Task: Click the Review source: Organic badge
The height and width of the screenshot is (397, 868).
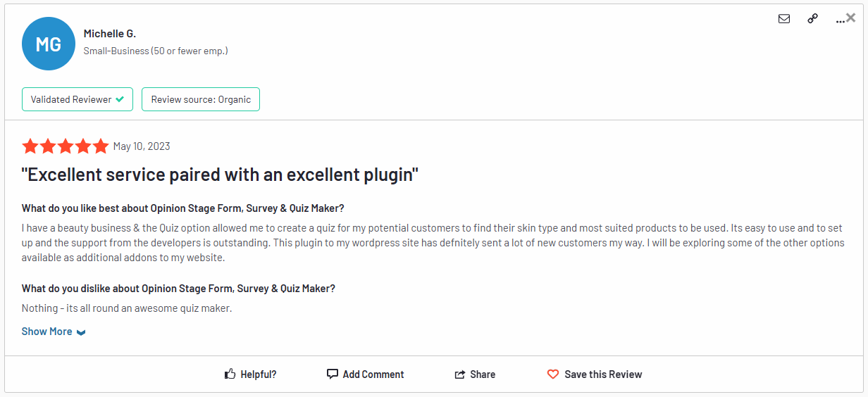Action: (201, 99)
